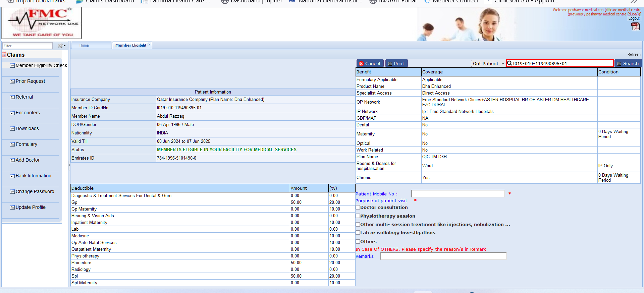Close the Member Eligibility tab
The width and height of the screenshot is (644, 293).
pos(150,45)
